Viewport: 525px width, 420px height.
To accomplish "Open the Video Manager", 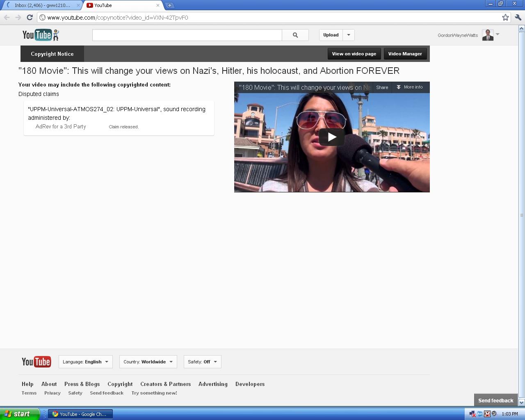I will click(x=405, y=54).
